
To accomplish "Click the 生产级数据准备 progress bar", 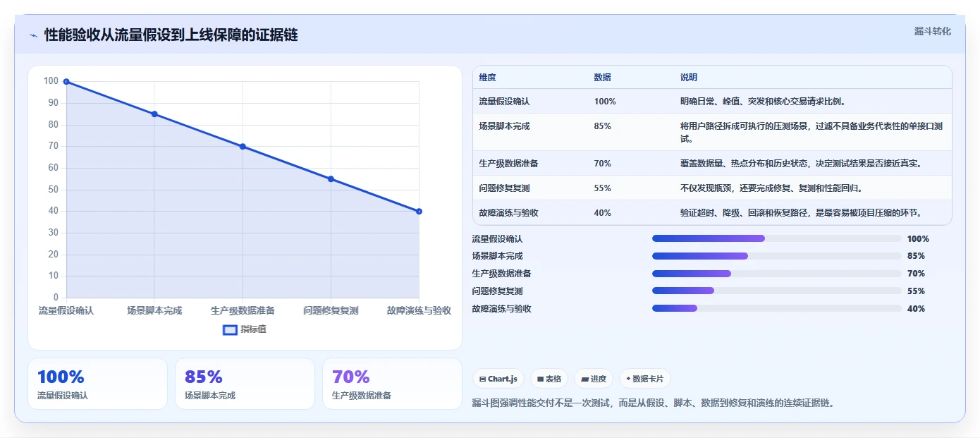I will [777, 274].
